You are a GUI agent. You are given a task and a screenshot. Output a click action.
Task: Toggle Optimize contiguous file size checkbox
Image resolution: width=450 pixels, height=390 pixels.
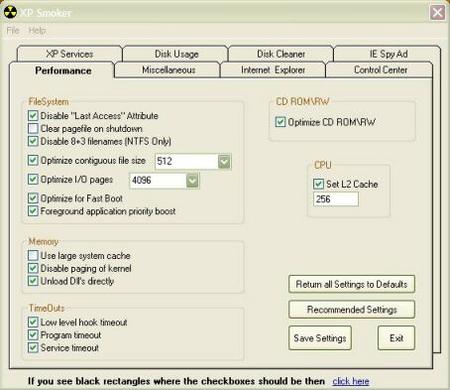33,160
